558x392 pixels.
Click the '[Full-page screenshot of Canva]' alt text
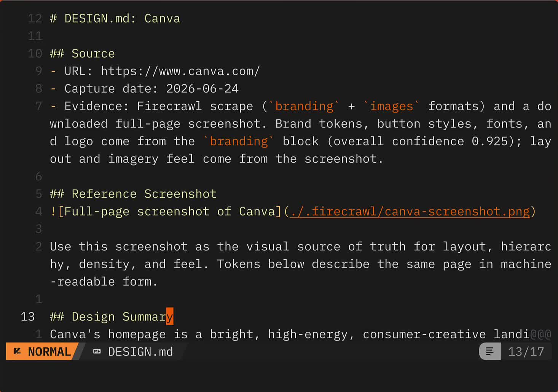(x=169, y=211)
